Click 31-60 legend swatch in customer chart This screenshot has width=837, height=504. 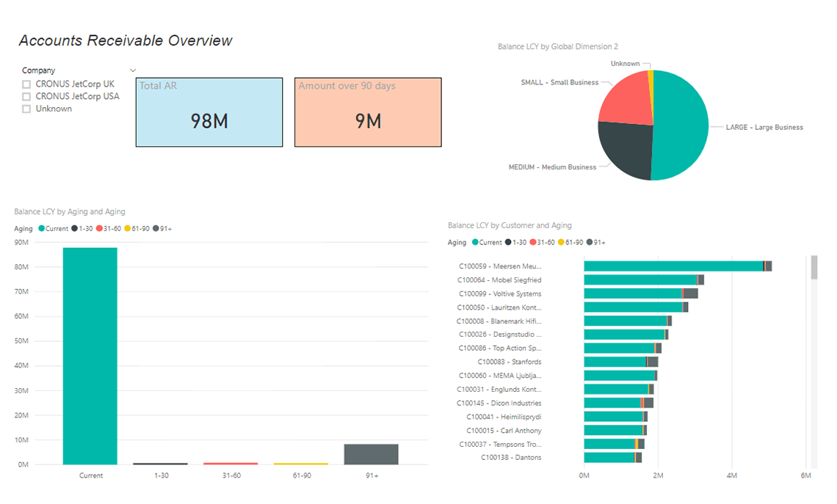point(533,242)
